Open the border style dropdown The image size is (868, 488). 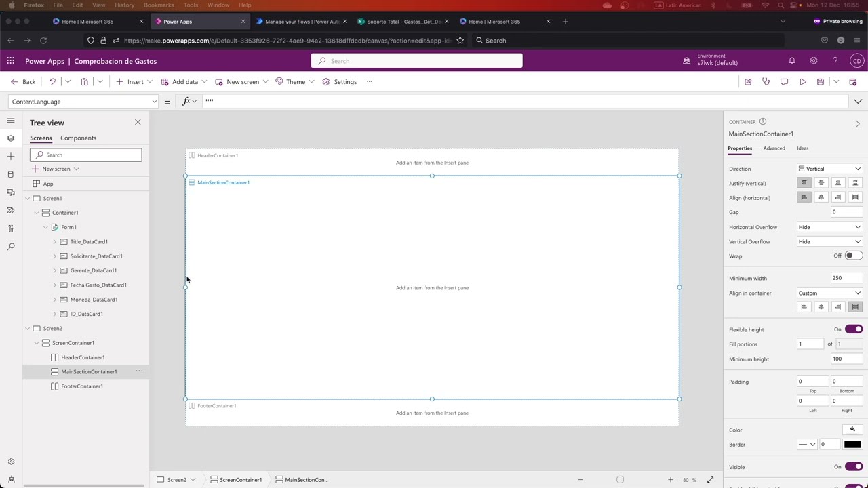pyautogui.click(x=807, y=445)
